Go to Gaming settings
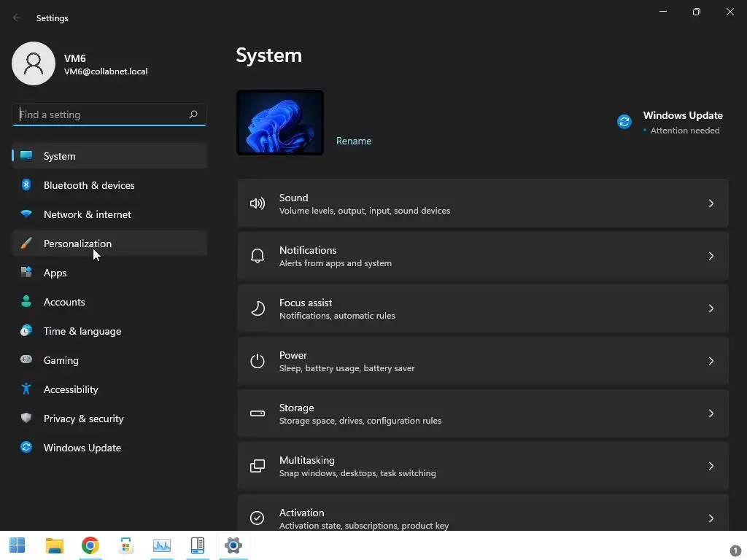747x560 pixels. (x=109, y=360)
